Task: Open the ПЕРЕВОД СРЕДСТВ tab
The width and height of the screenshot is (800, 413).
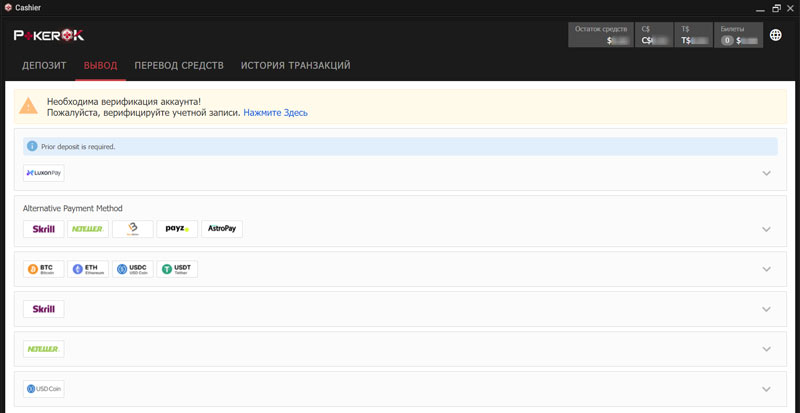Action: coord(179,66)
